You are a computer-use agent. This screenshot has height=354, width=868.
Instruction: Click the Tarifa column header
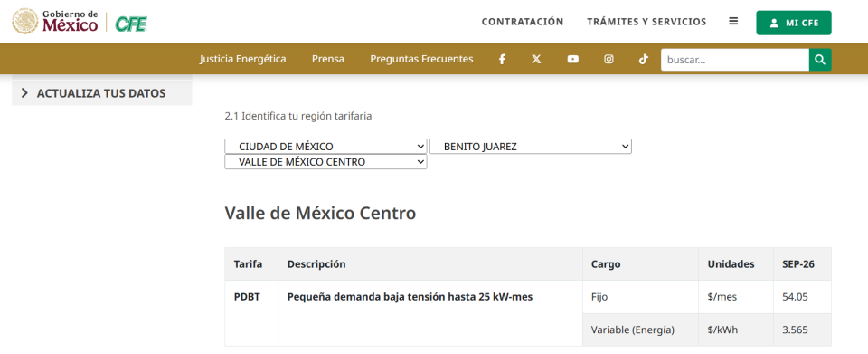[x=251, y=264]
